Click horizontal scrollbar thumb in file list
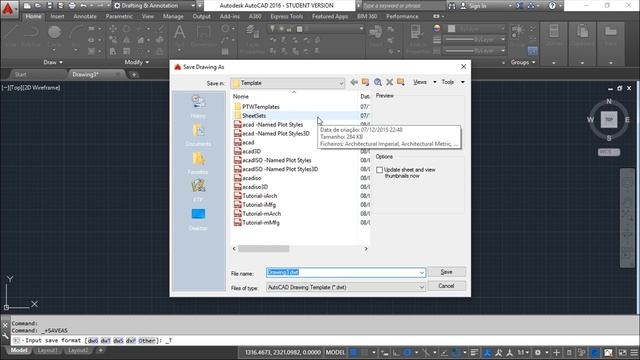 coord(264,249)
